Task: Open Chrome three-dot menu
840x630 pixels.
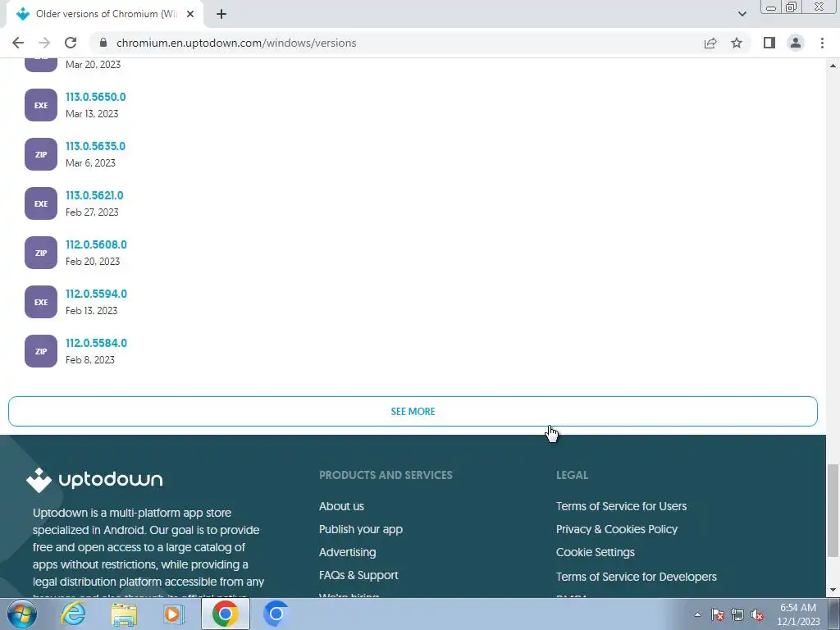Action: click(822, 43)
